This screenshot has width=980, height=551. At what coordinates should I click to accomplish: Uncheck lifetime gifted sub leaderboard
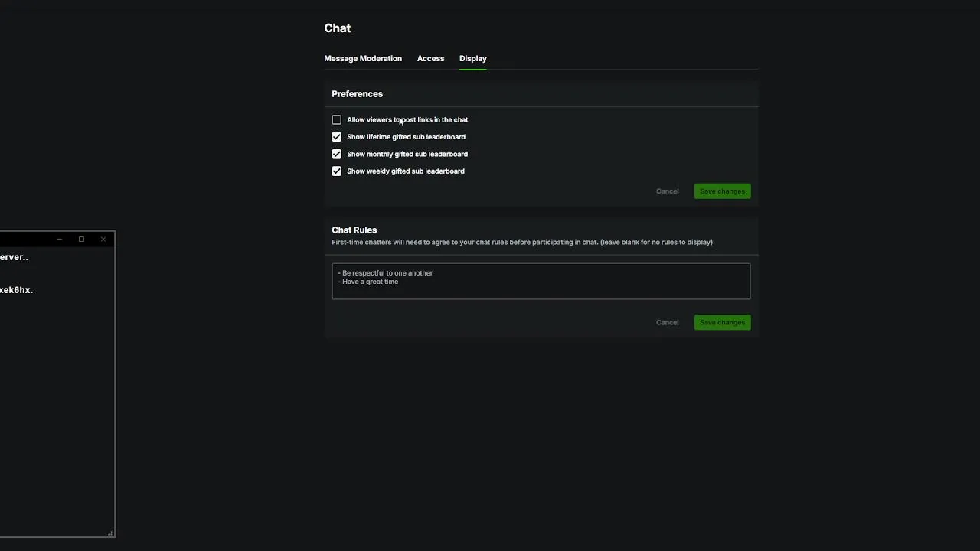[x=336, y=137]
